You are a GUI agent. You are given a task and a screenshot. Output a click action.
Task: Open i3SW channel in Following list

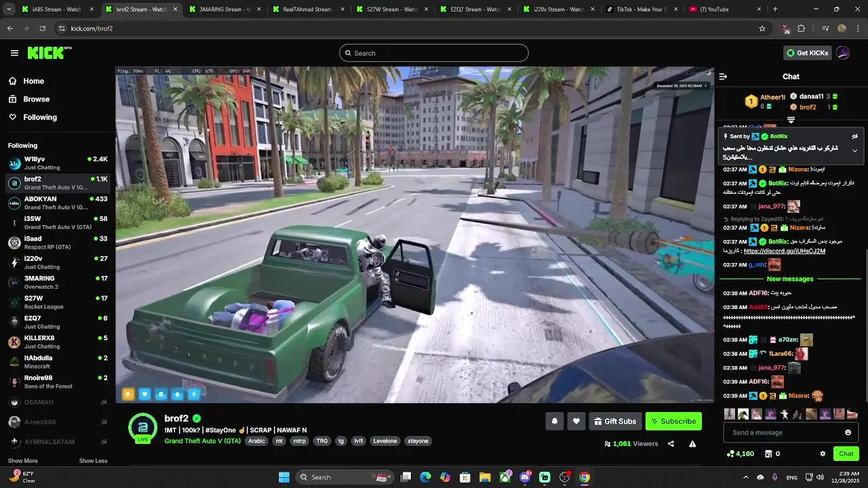pyautogui.click(x=58, y=222)
